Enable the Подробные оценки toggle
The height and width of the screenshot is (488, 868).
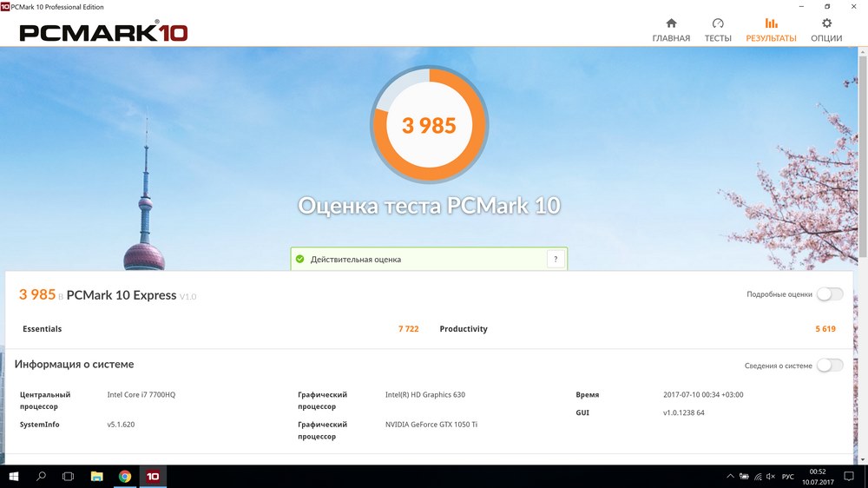pyautogui.click(x=830, y=294)
